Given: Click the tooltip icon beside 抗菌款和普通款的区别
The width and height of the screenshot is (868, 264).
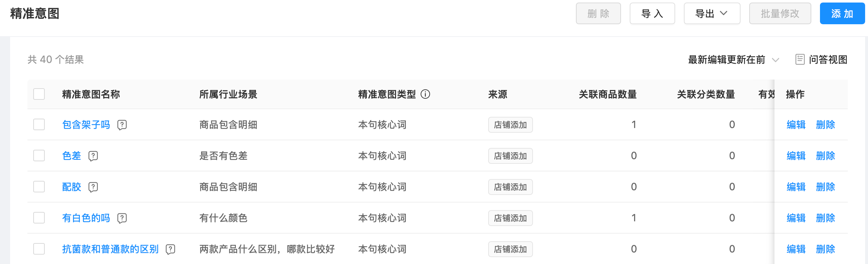Looking at the screenshot, I should point(170,249).
